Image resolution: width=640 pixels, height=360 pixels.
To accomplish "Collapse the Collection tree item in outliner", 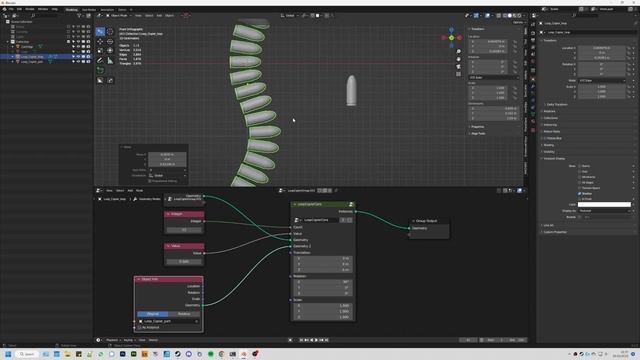I will point(8,42).
